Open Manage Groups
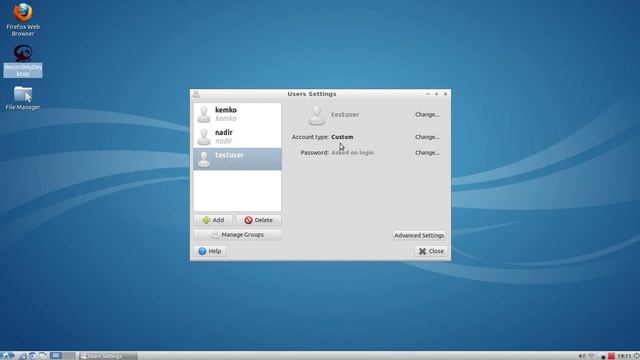 [238, 235]
